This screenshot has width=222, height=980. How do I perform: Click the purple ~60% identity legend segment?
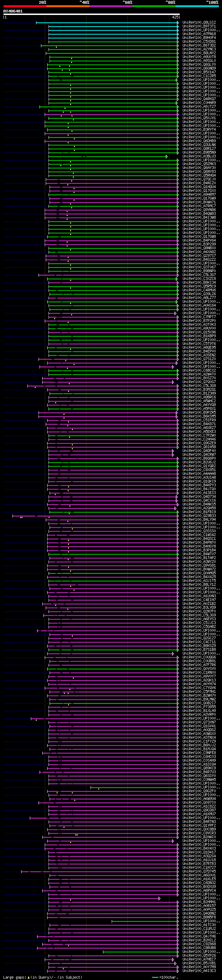click(111, 6)
